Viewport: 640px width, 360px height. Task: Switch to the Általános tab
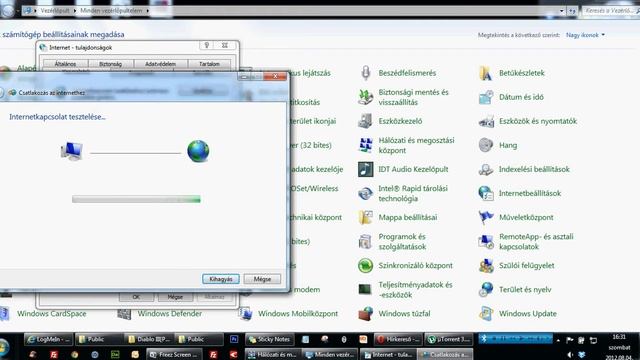pos(65,64)
